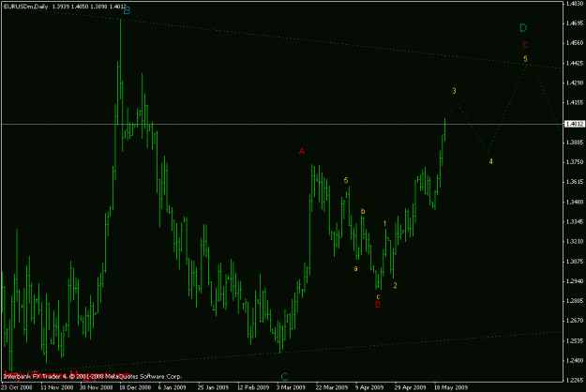586x392 pixels.
Task: Click the 30 Nov 2008 date label
Action: click(96, 387)
